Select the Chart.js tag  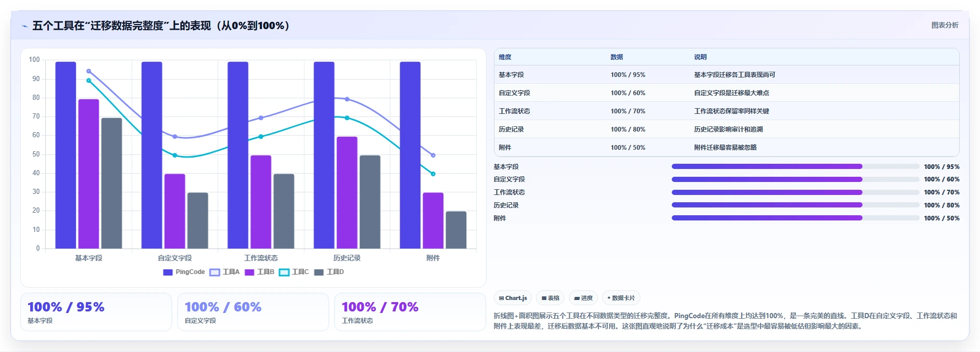pyautogui.click(x=513, y=298)
